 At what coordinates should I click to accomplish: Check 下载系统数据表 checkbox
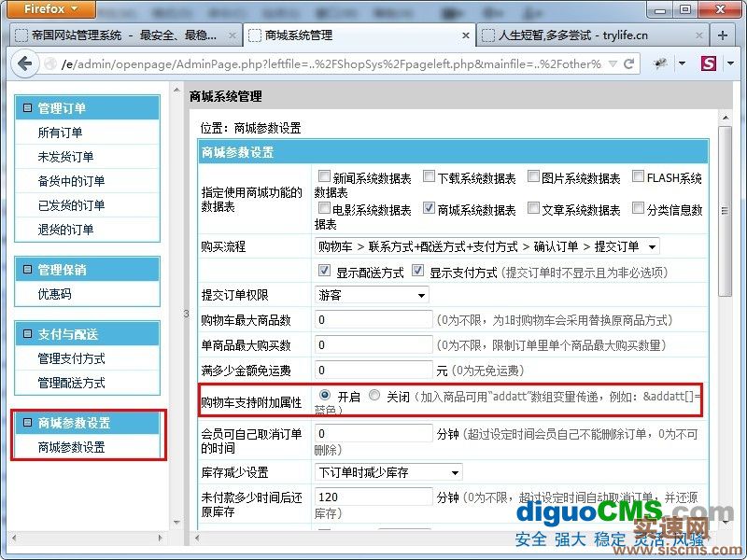(x=430, y=176)
